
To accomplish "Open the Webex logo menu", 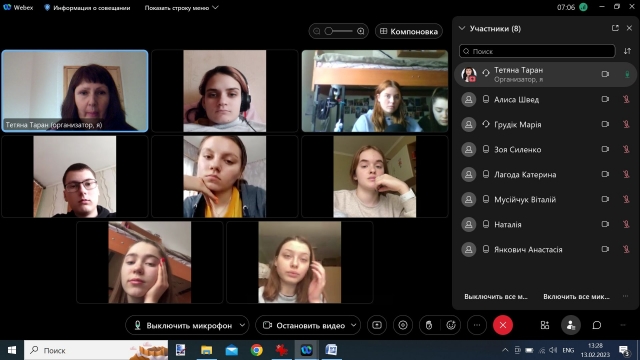I will (18, 7).
